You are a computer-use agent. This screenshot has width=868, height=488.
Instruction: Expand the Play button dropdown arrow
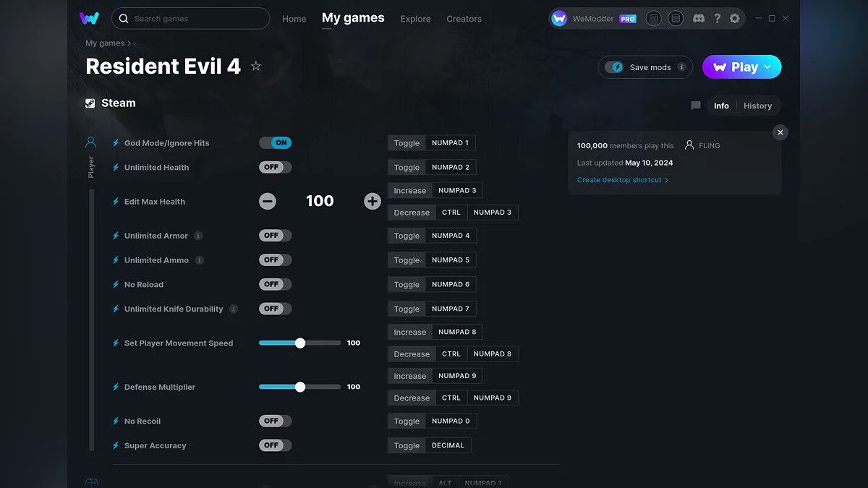[x=768, y=67]
